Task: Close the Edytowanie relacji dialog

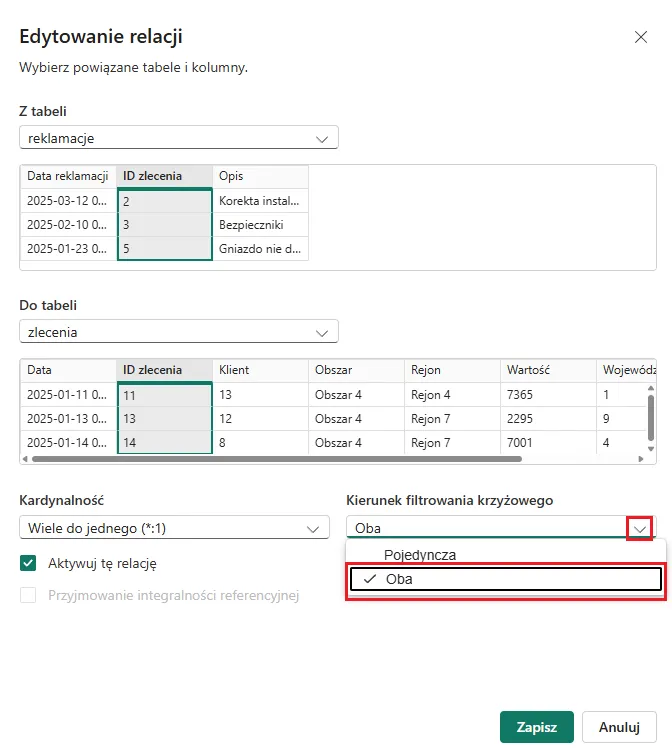Action: pyautogui.click(x=641, y=37)
